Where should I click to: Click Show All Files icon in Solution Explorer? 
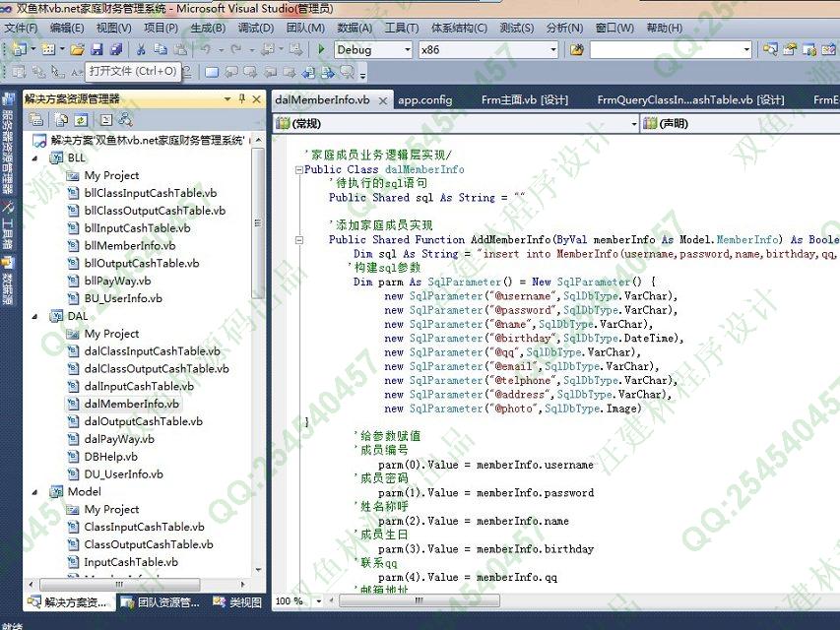pos(61,119)
